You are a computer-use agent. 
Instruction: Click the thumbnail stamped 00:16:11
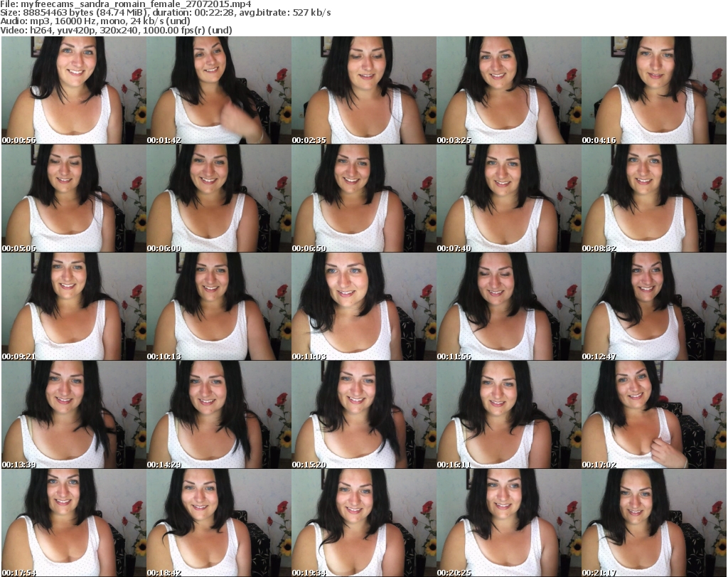[x=509, y=415]
